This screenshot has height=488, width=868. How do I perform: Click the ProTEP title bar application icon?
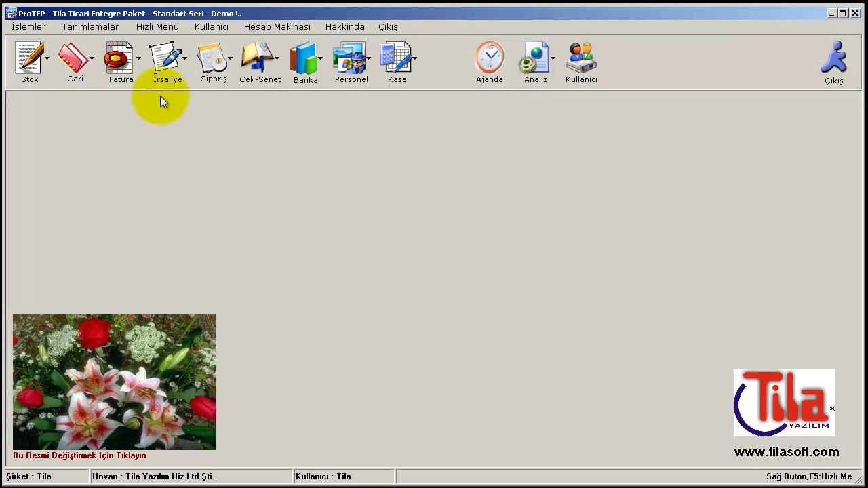(11, 13)
